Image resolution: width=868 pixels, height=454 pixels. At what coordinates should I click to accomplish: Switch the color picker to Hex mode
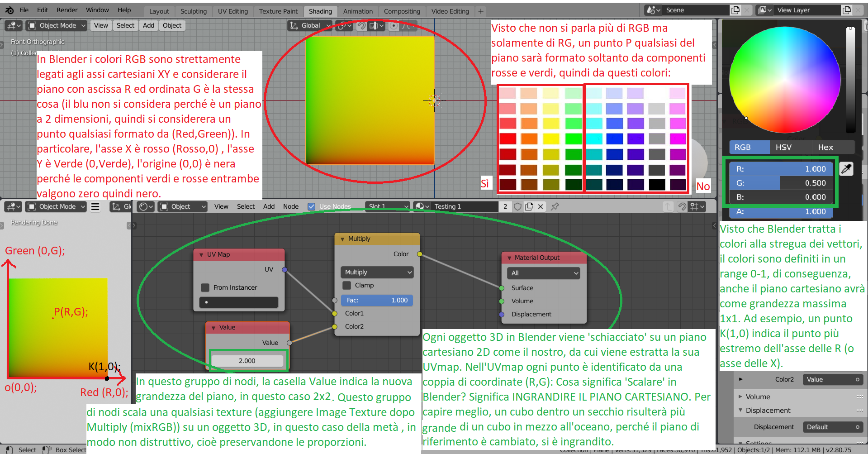click(x=825, y=147)
